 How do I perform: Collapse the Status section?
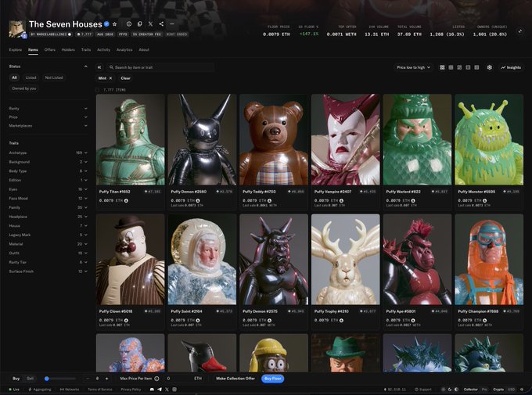pos(86,66)
